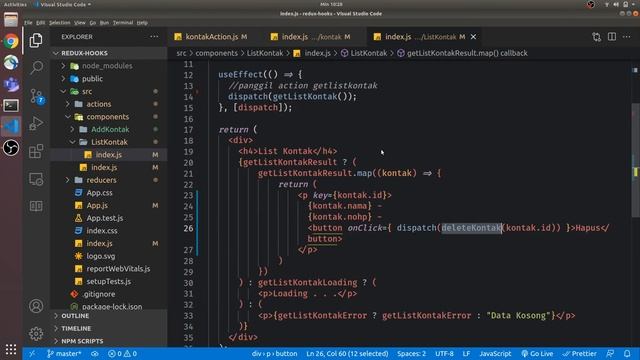Open the Run and Debug view

(36, 123)
